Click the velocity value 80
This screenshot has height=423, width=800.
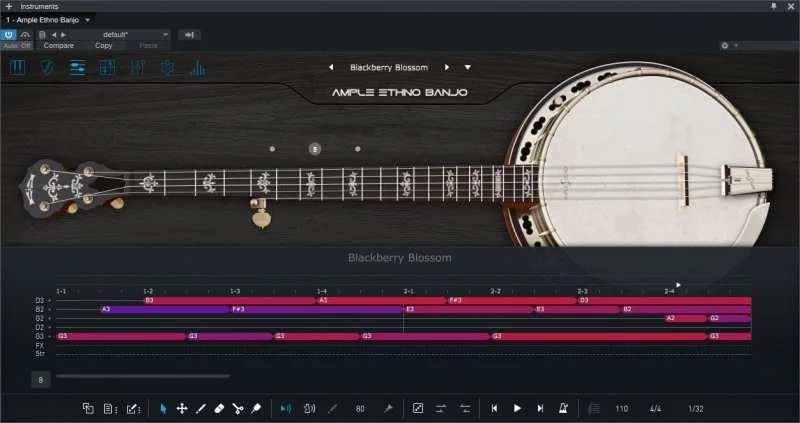[x=360, y=408]
